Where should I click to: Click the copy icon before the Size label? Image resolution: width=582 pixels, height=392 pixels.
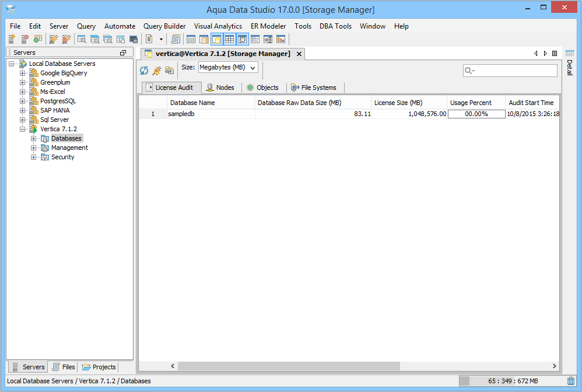[169, 70]
